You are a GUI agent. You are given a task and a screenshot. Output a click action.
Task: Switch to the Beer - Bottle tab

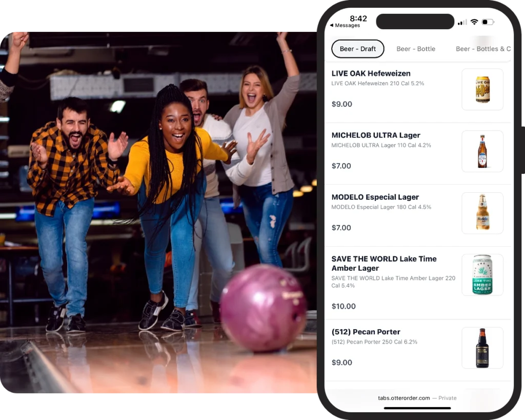tap(416, 49)
